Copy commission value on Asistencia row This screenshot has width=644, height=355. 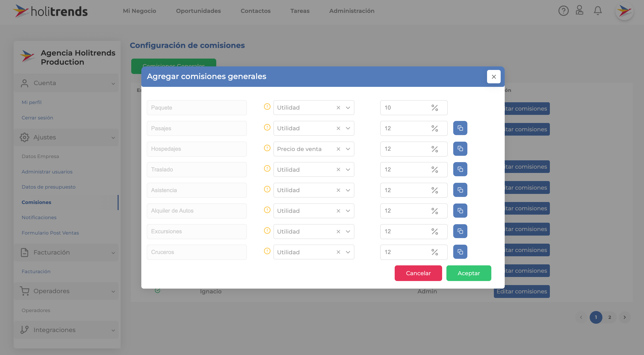point(460,190)
